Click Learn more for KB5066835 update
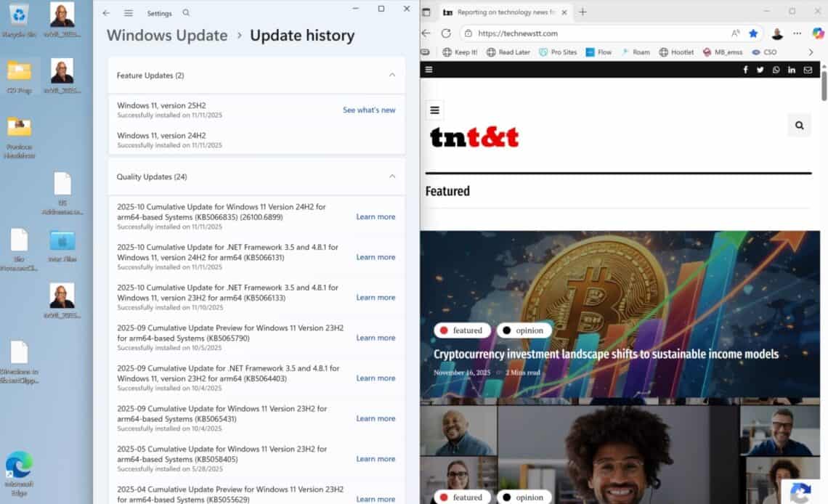The image size is (828, 504). 376,216
